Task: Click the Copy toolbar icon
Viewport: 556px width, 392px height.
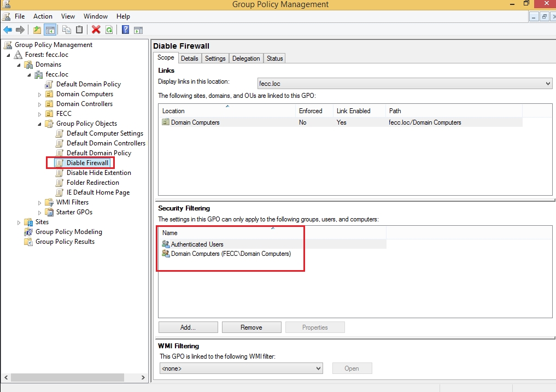Action: [67, 30]
